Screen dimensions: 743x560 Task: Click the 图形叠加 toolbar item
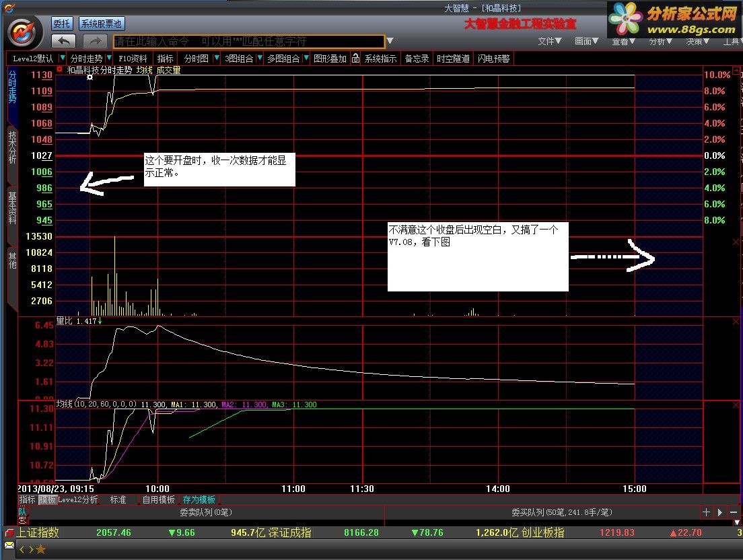(330, 59)
